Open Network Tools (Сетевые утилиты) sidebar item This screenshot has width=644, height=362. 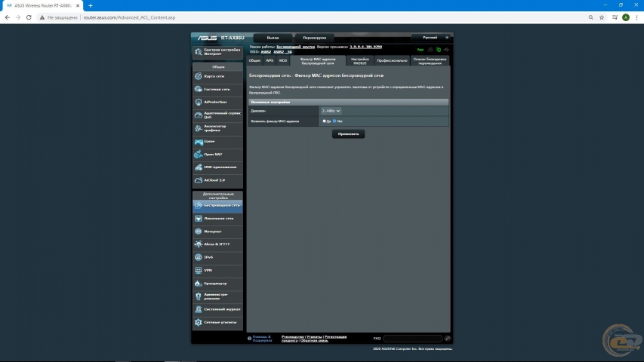point(217,323)
